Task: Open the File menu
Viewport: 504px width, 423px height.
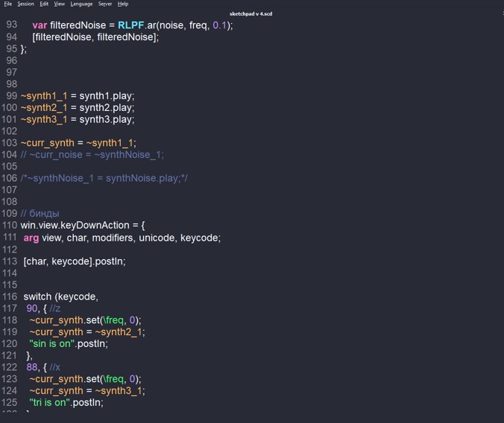Action: pyautogui.click(x=7, y=4)
